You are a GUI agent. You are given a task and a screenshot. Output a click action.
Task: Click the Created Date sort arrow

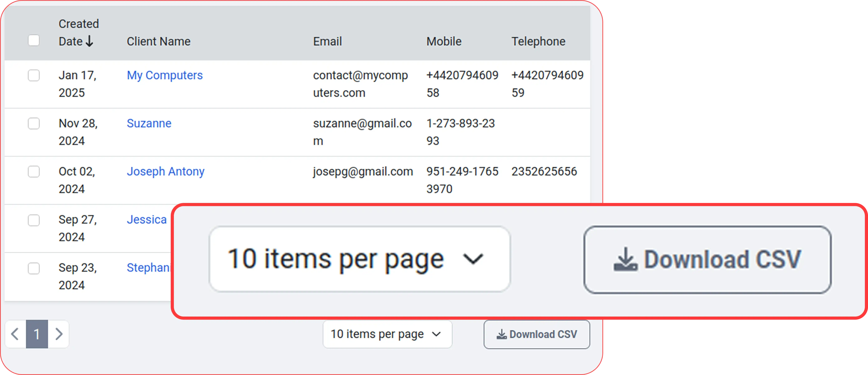coord(89,41)
